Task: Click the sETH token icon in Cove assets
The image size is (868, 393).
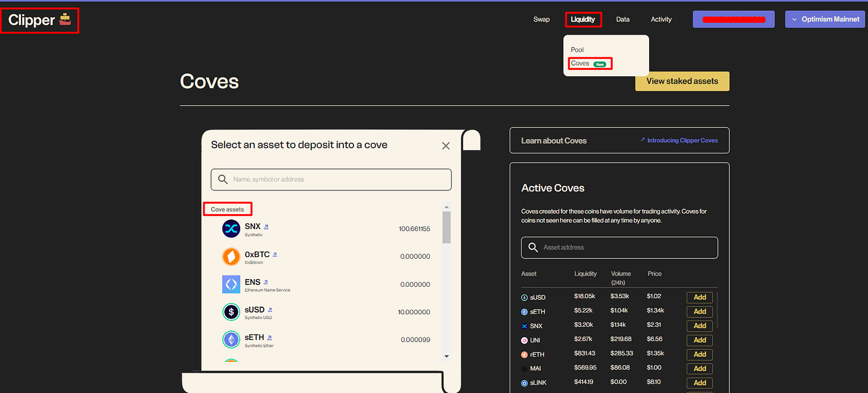Action: click(231, 340)
